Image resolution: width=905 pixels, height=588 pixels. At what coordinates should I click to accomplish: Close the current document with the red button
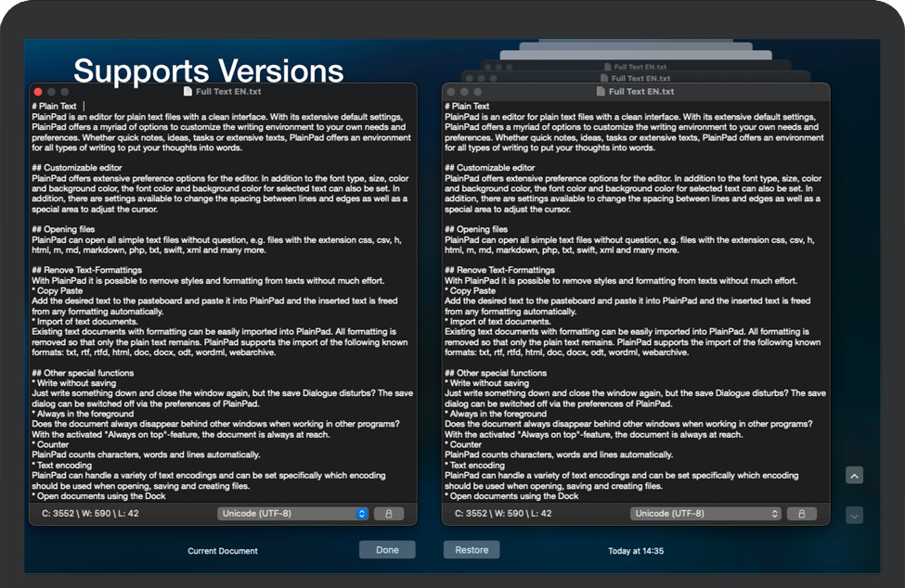click(x=38, y=92)
